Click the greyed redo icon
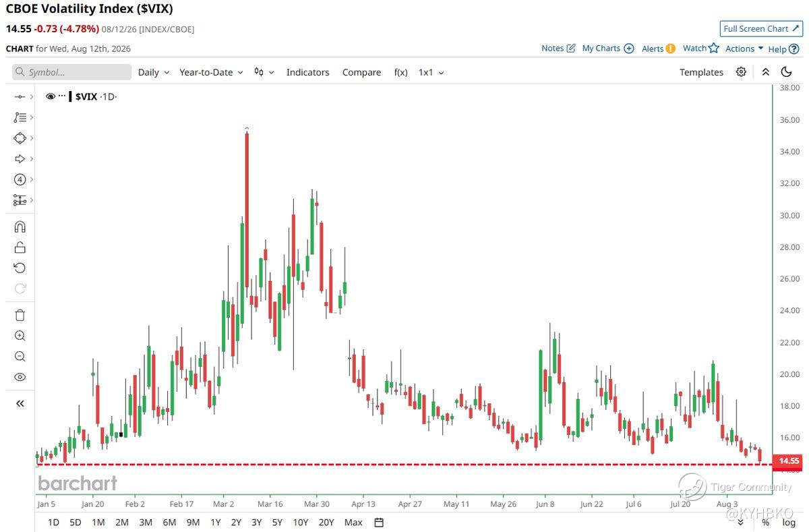 pos(20,289)
